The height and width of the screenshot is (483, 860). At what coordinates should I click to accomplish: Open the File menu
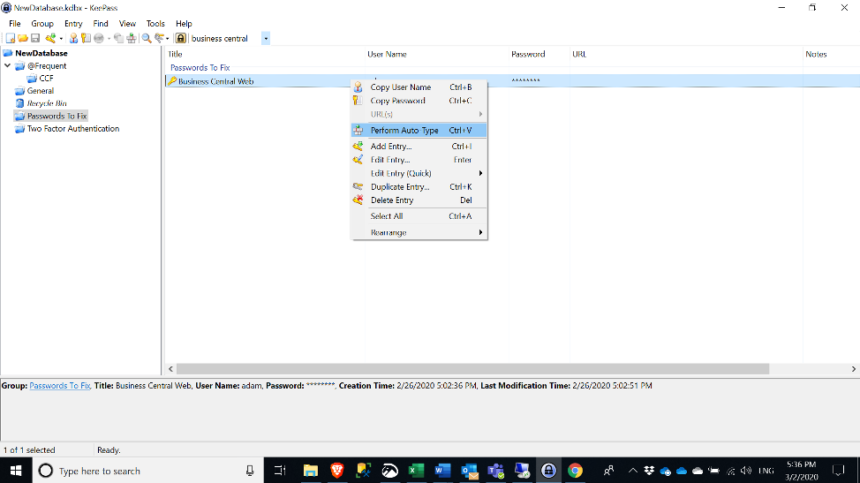pyautogui.click(x=15, y=24)
